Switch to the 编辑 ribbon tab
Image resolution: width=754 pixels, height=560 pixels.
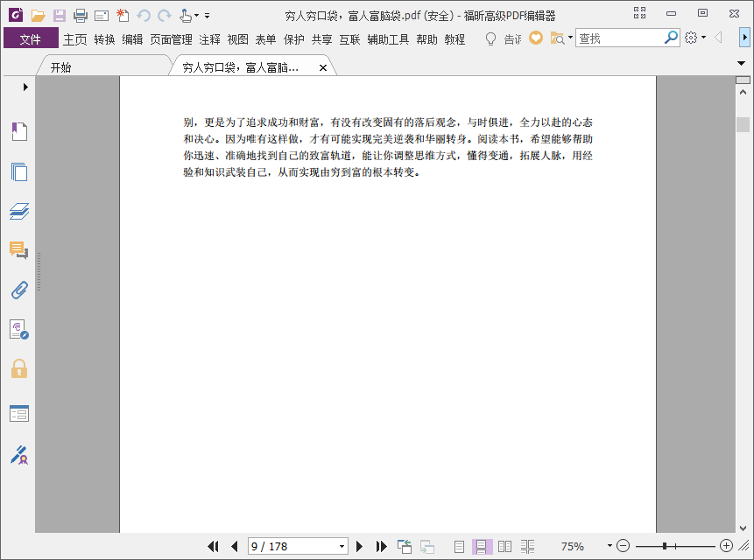click(x=132, y=39)
